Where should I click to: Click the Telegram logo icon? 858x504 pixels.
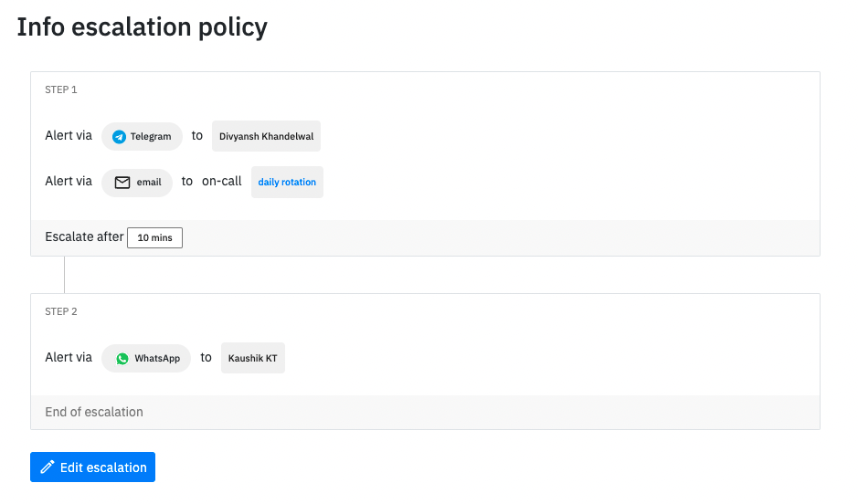(119, 137)
